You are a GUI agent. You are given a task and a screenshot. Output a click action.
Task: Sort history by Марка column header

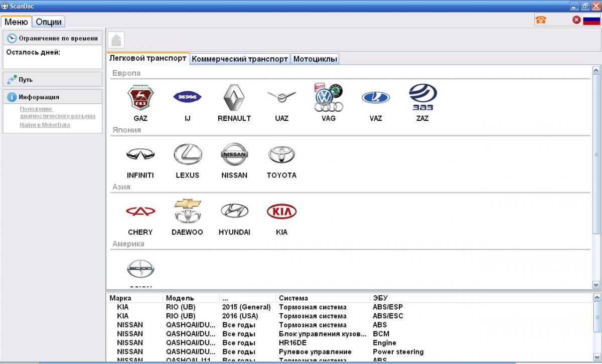point(135,298)
